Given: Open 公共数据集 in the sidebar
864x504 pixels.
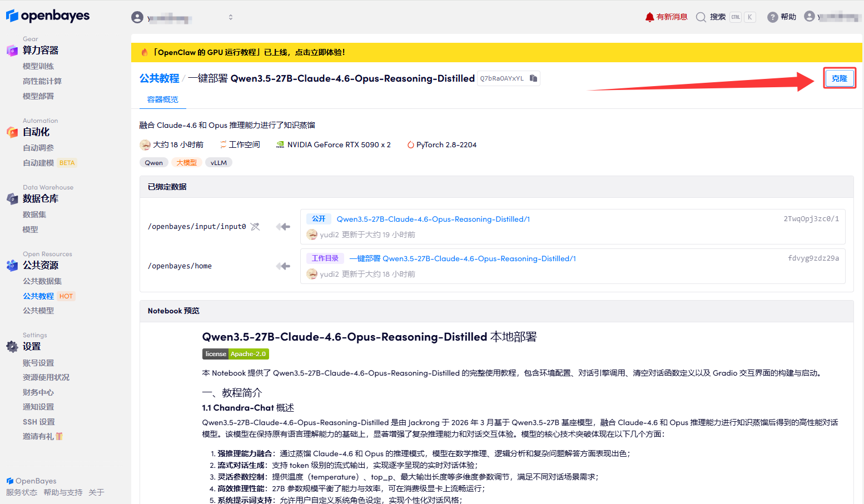Looking at the screenshot, I should tap(42, 281).
